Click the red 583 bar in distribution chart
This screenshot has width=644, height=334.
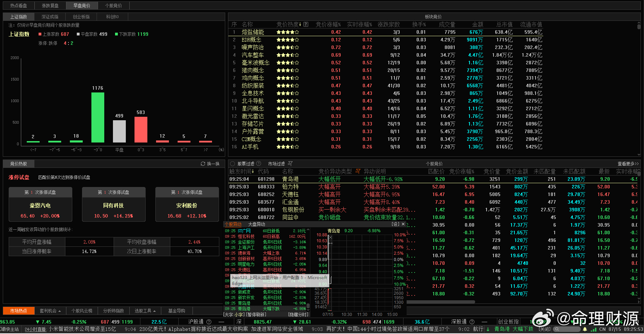(x=141, y=130)
